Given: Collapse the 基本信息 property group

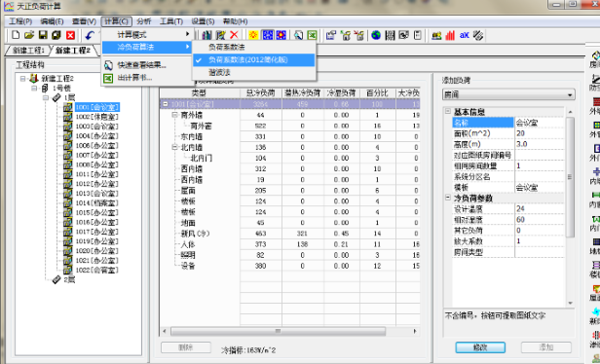Looking at the screenshot, I should 448,112.
